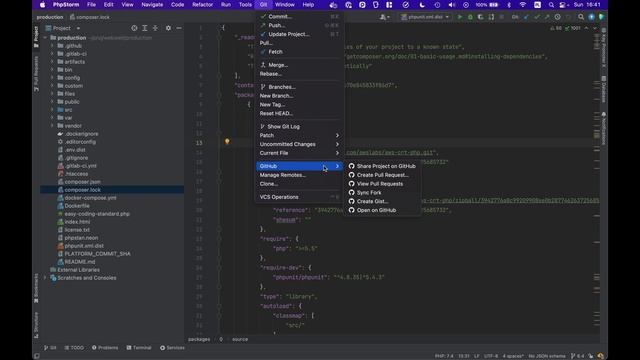
Task: Open macOS Spotlight search icon
Action: [551, 5]
